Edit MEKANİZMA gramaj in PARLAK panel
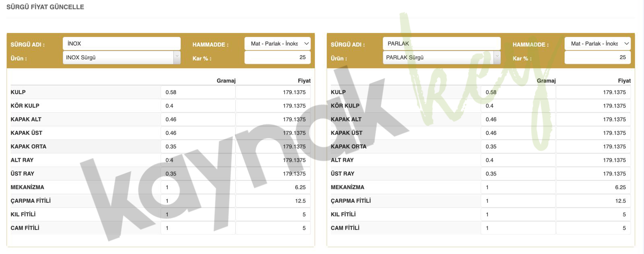The width and height of the screenshot is (644, 254). [518, 187]
